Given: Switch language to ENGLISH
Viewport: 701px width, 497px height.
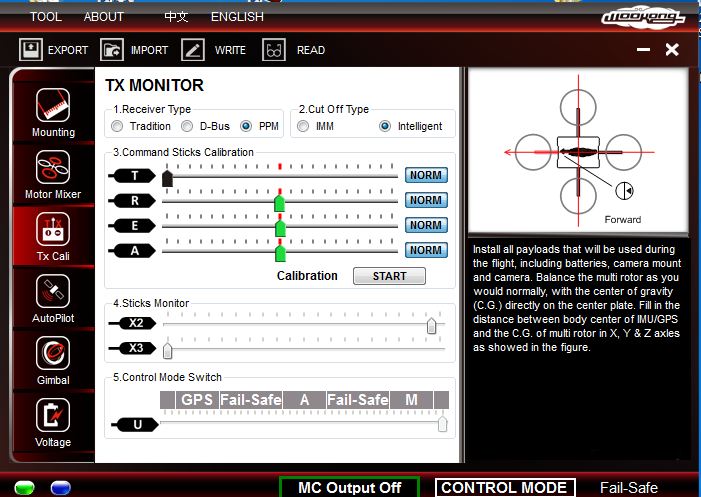Looking at the screenshot, I should (x=237, y=17).
